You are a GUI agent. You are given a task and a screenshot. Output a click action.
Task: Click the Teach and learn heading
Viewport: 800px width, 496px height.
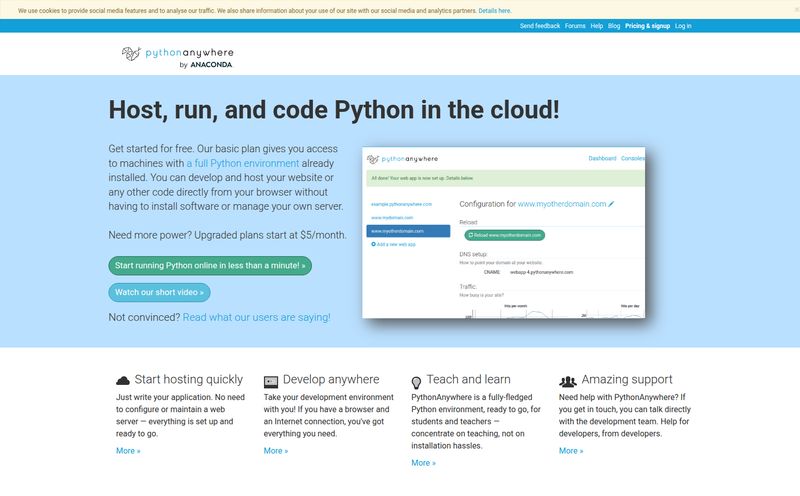468,380
